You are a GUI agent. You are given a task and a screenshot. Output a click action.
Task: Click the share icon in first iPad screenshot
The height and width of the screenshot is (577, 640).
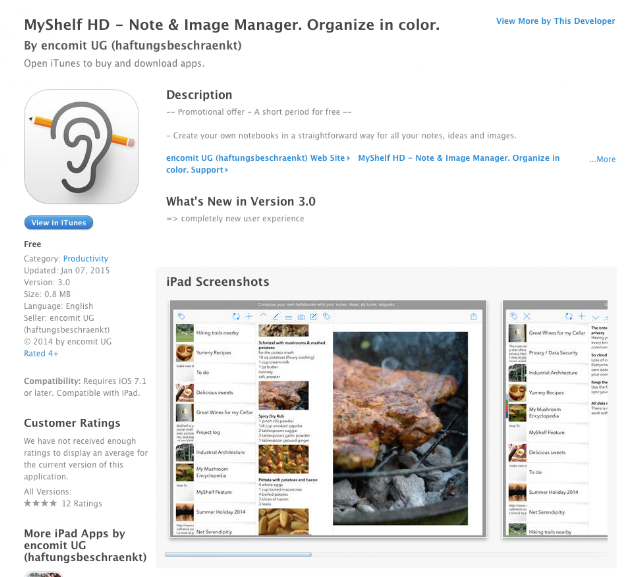tap(473, 316)
